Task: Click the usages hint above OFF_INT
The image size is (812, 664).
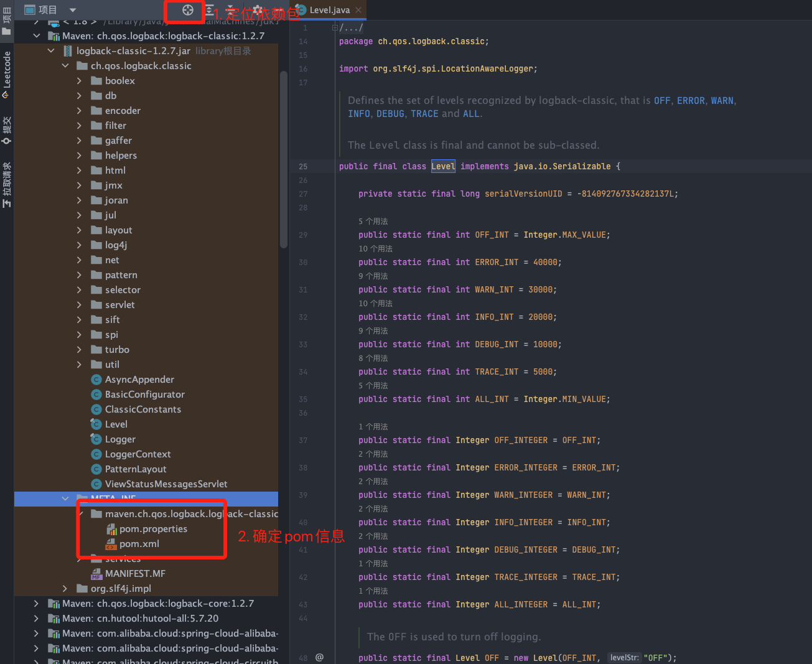Action: (373, 222)
